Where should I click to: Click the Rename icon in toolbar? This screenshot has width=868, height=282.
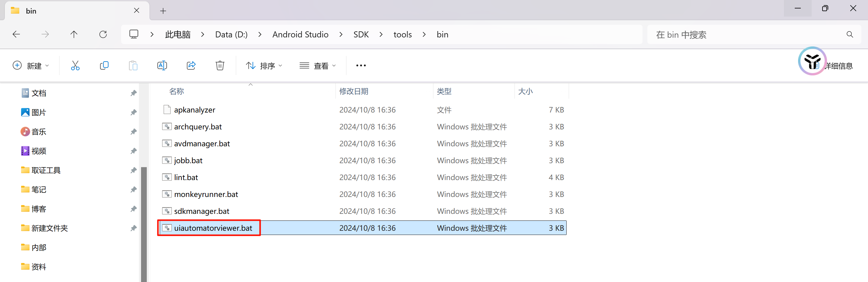(x=162, y=65)
